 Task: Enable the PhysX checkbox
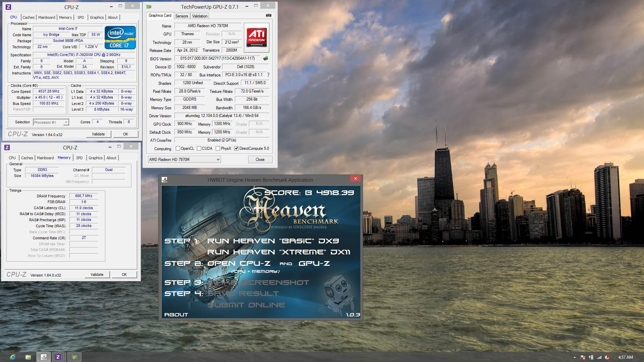tap(218, 148)
